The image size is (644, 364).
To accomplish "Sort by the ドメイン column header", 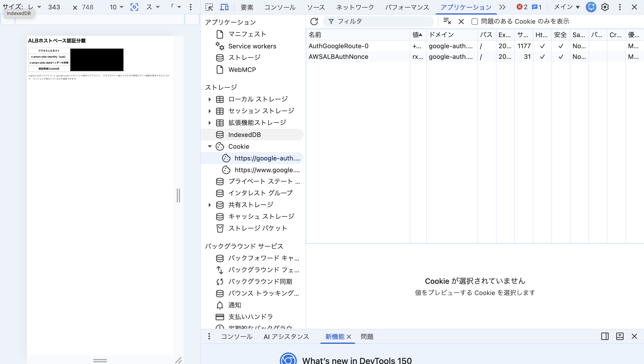I will pos(452,35).
